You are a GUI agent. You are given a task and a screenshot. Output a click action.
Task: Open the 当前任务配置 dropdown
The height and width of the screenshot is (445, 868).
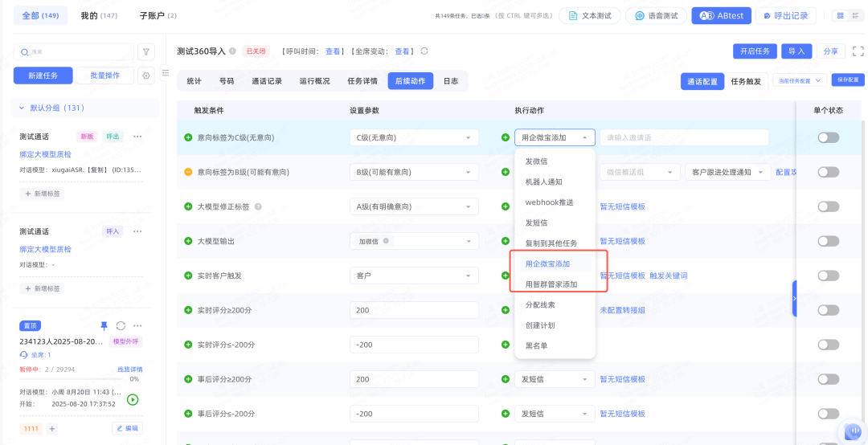(799, 80)
